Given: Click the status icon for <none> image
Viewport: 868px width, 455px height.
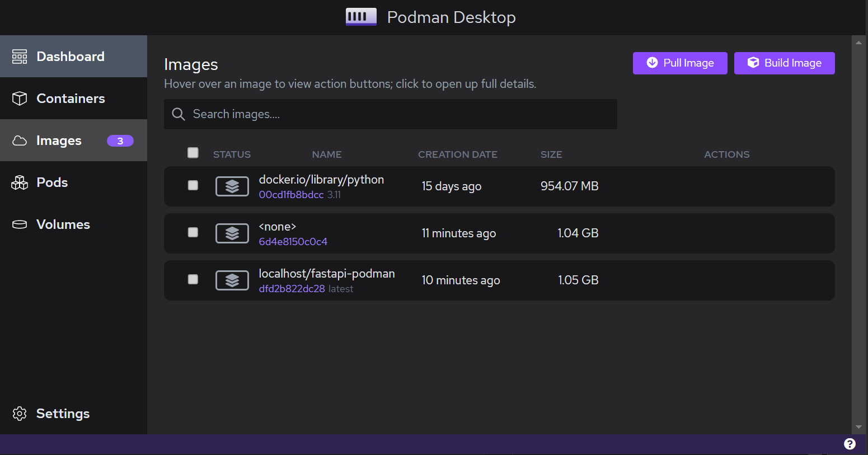Looking at the screenshot, I should pos(232,233).
